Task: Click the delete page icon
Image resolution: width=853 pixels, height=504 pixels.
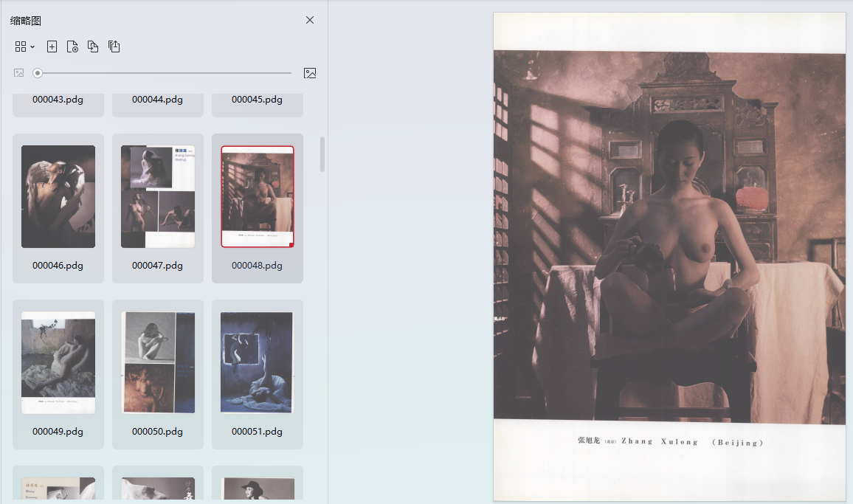Action: click(x=72, y=46)
